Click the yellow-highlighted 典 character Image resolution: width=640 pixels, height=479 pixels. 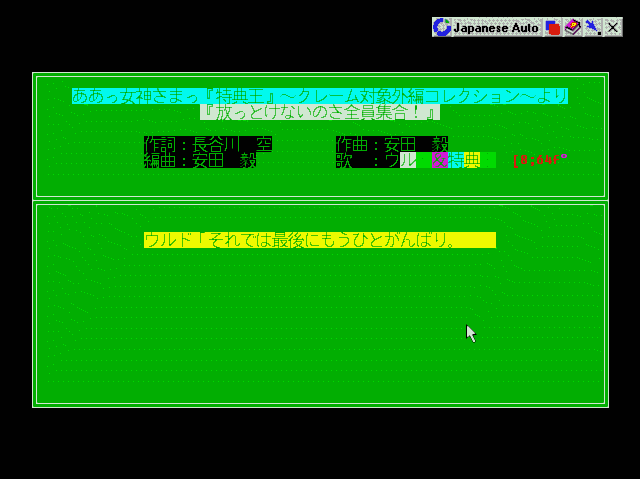point(472,160)
